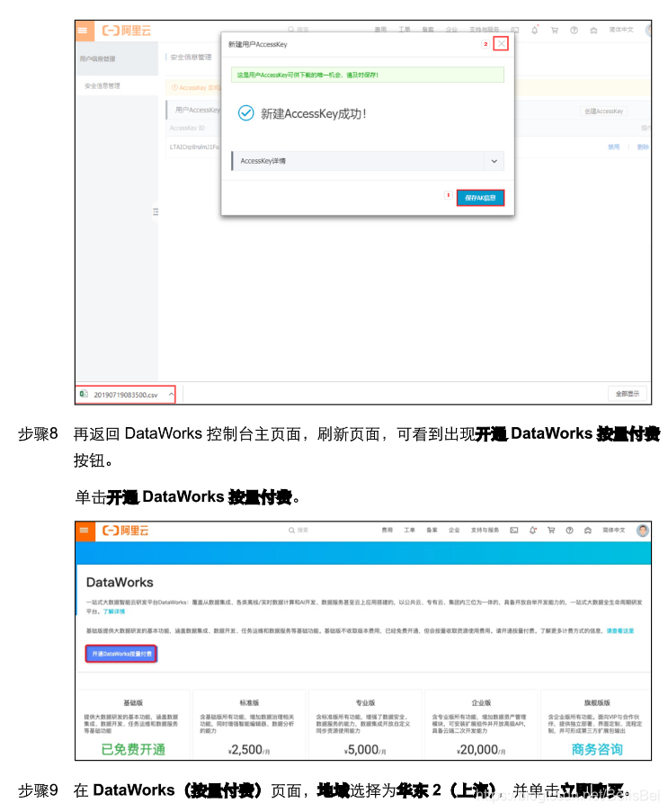Open hamburger menu in lower DataWorks screenshot
Screen dimensions: 668x812
[85, 531]
